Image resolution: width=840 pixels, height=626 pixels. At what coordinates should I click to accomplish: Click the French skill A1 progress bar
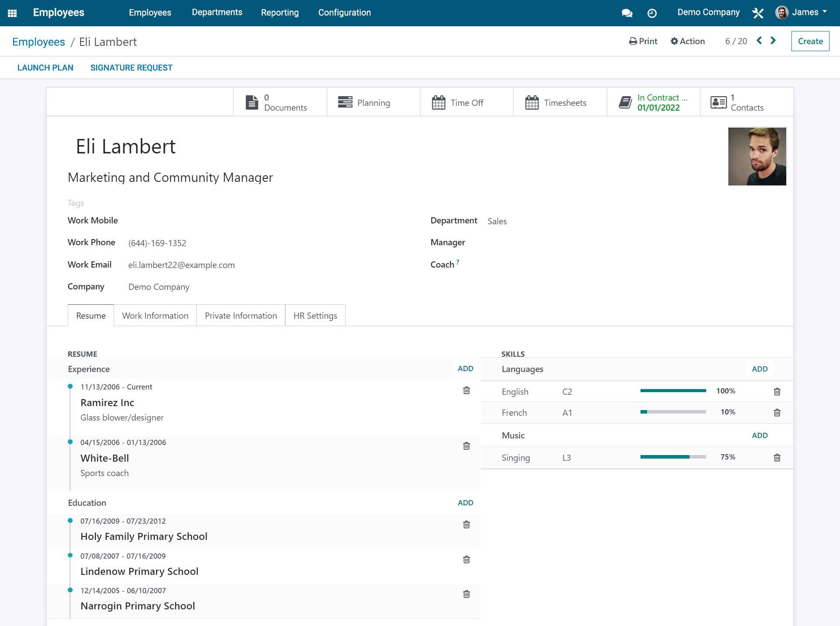pyautogui.click(x=674, y=412)
